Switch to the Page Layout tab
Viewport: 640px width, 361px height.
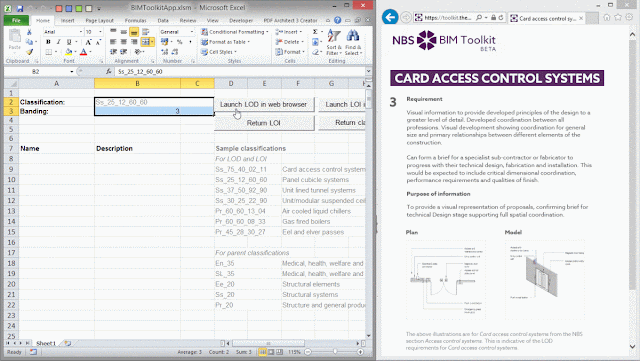pos(100,20)
